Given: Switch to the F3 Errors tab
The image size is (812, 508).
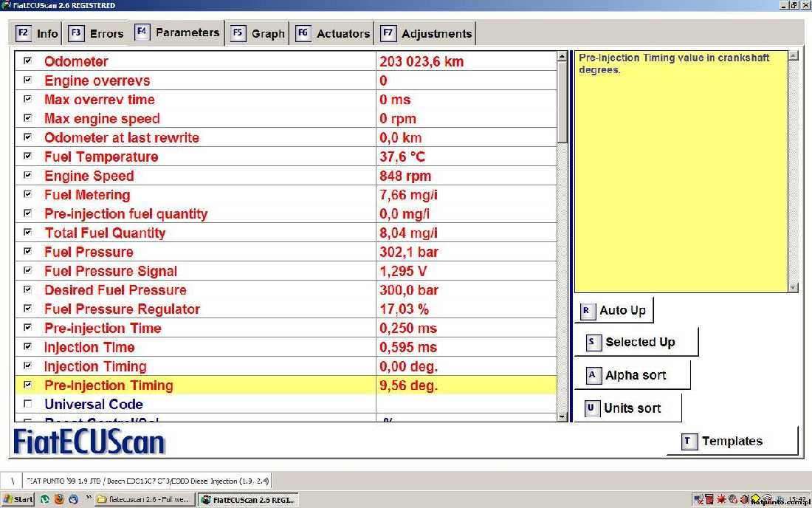Looking at the screenshot, I should [96, 34].
